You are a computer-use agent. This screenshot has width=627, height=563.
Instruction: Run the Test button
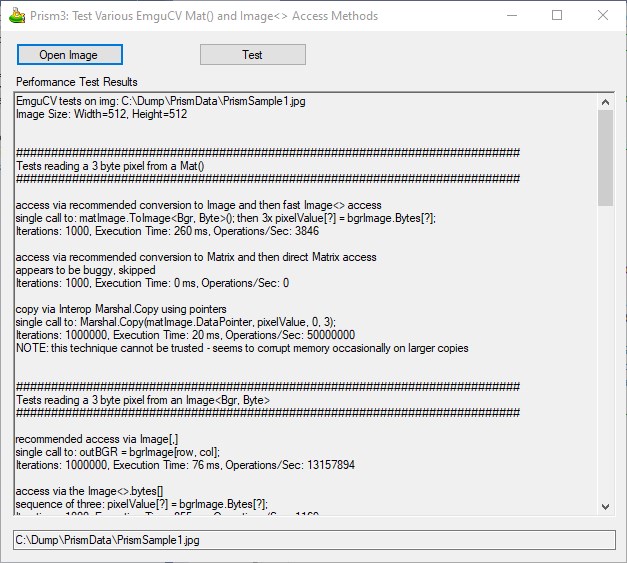[252, 54]
